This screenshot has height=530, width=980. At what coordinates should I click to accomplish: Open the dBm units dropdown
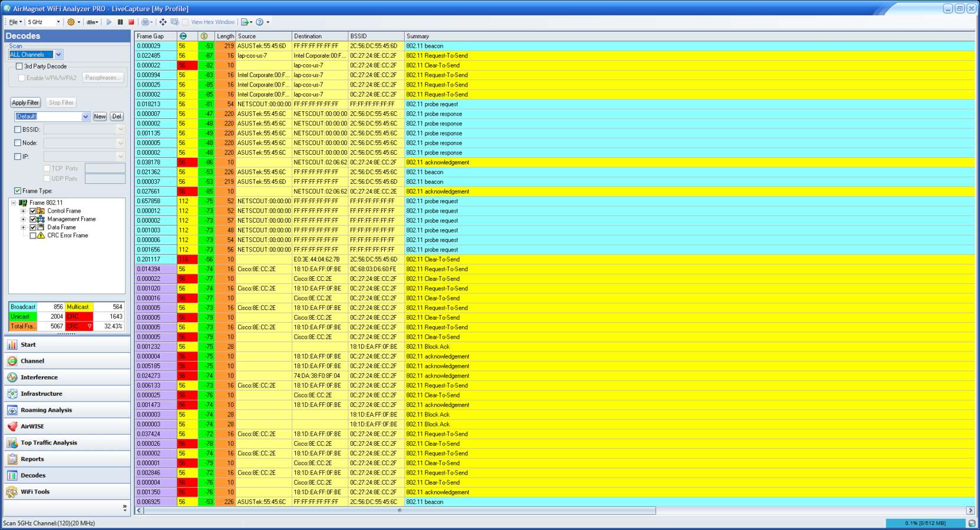[x=93, y=22]
